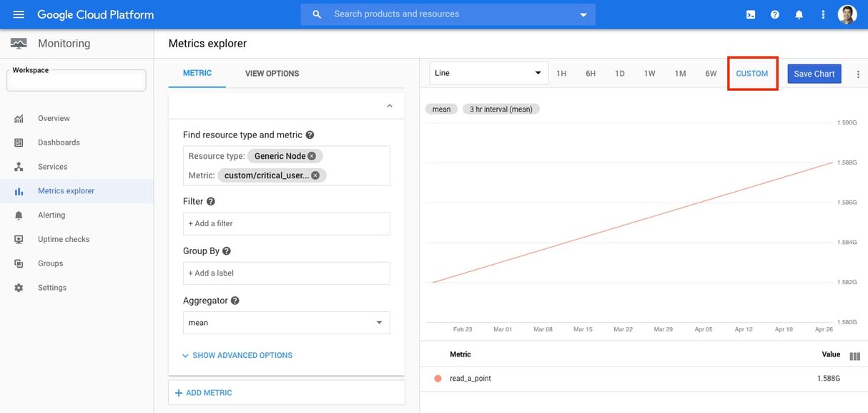Open the help question mark icon
Viewport: 868px width, 413px height.
775,14
